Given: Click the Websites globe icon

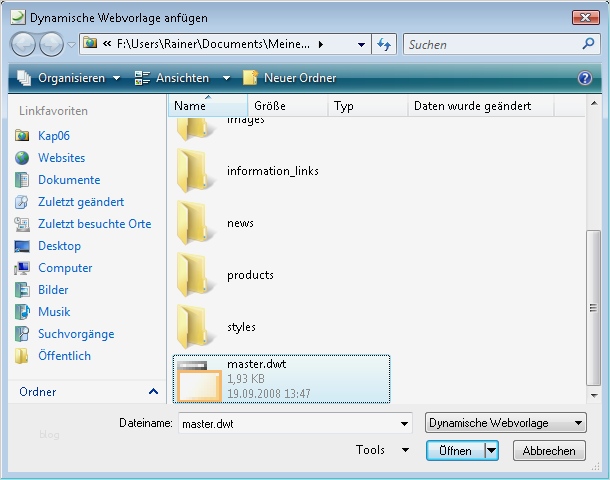Looking at the screenshot, I should point(22,158).
